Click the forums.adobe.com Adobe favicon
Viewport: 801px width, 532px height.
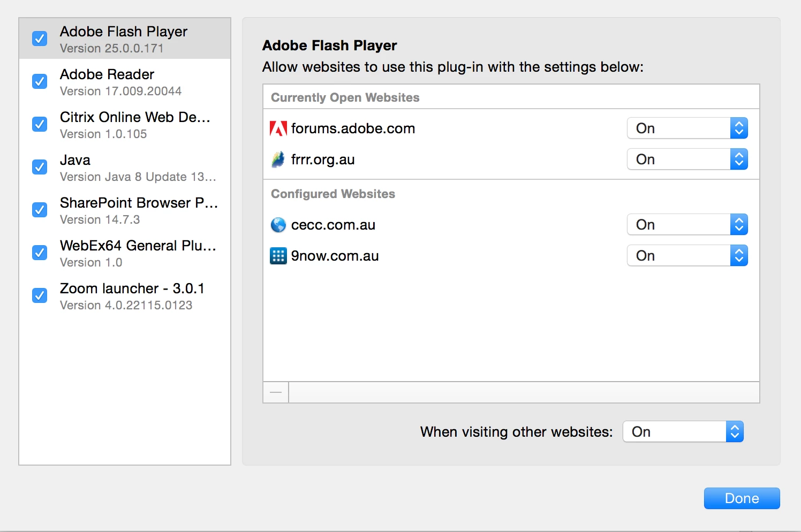278,128
